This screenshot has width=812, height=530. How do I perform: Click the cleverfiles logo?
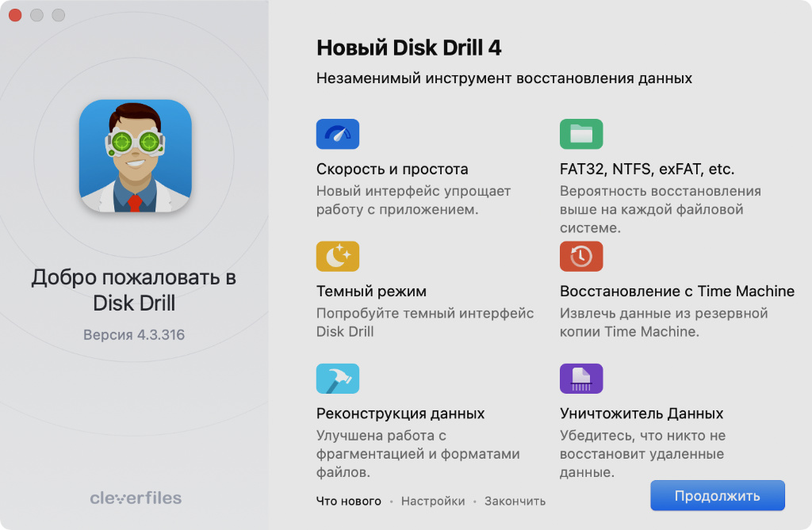coord(136,498)
